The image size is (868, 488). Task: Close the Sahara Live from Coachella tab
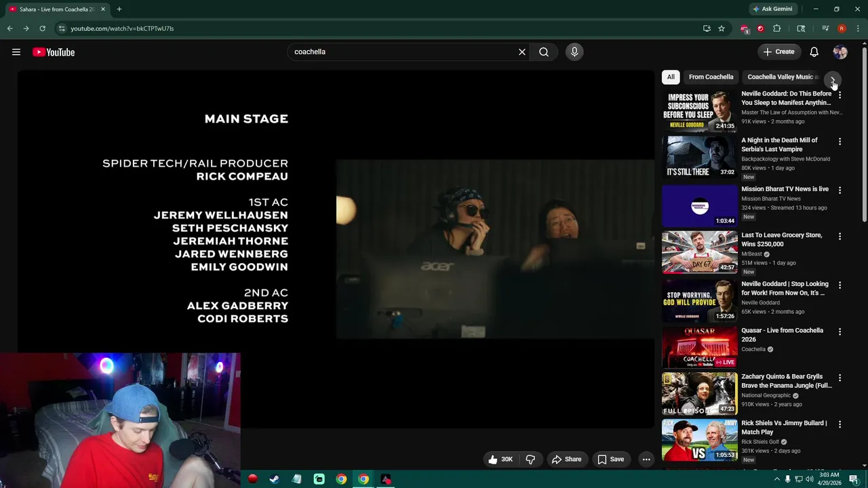tap(103, 9)
